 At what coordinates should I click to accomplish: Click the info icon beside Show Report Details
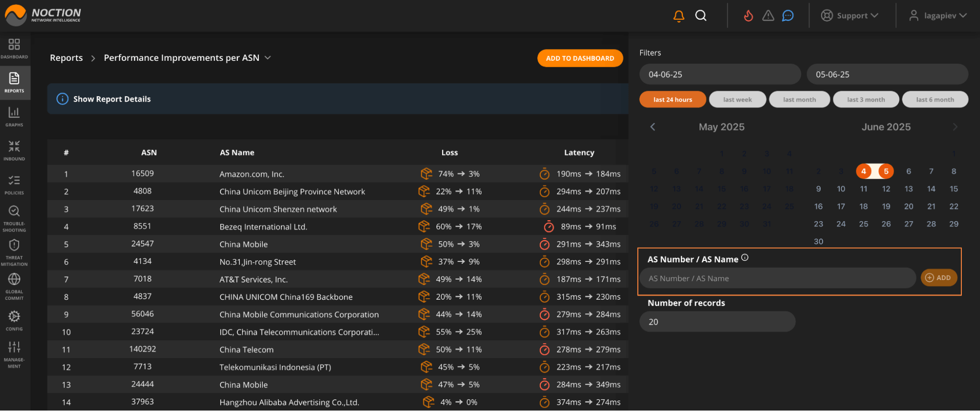coord(62,99)
